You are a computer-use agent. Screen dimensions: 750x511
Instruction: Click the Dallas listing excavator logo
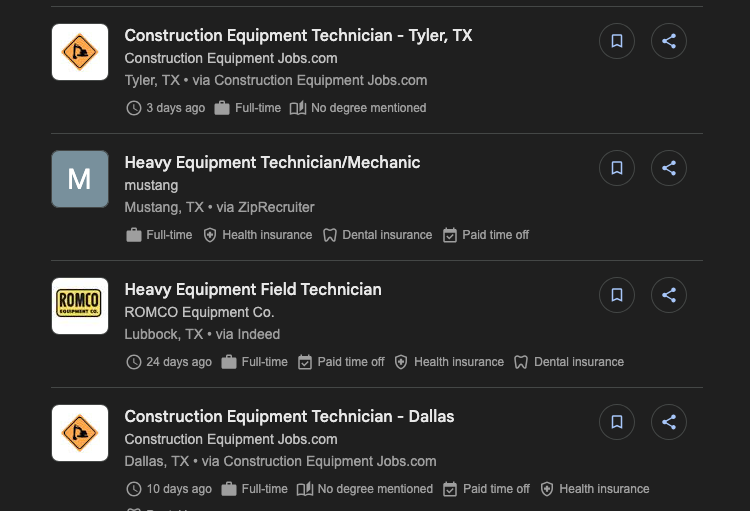(80, 433)
